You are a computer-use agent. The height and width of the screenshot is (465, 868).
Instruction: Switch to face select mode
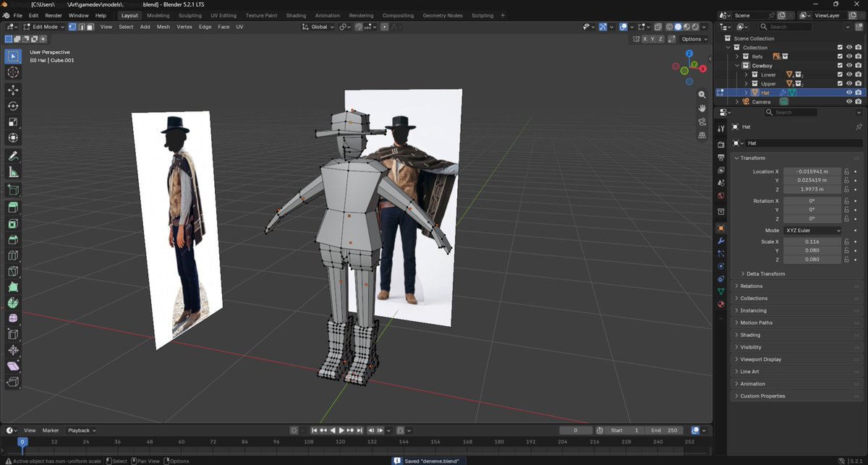90,27
